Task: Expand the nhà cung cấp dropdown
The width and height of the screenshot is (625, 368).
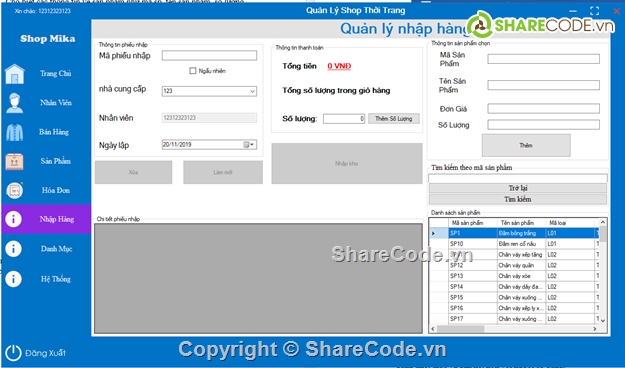Action: (252, 91)
